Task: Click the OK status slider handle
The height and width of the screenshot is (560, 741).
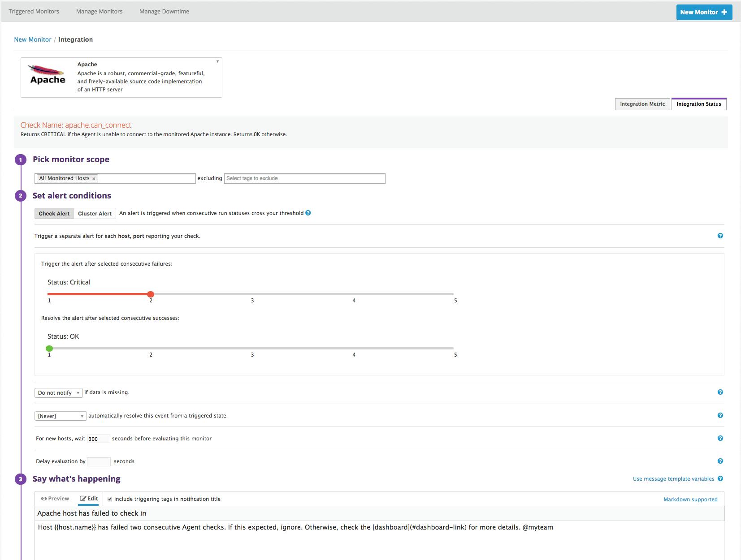Action: pos(49,349)
